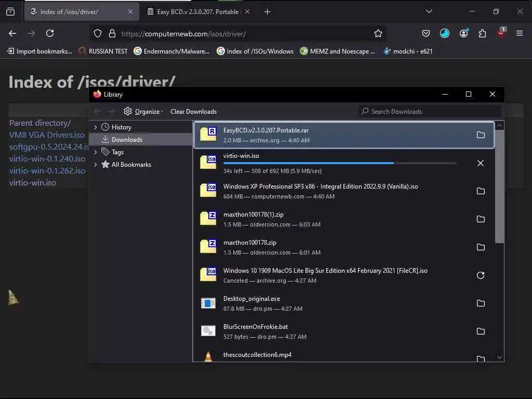Screen dimensions: 532x399
Task: Open the Firefox View icon
Action: 10,11
